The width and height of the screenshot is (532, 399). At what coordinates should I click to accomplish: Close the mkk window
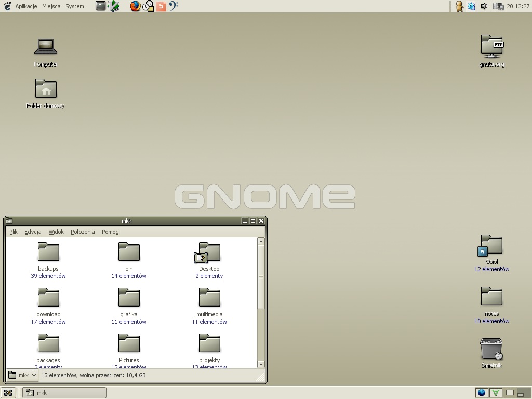[x=261, y=221]
